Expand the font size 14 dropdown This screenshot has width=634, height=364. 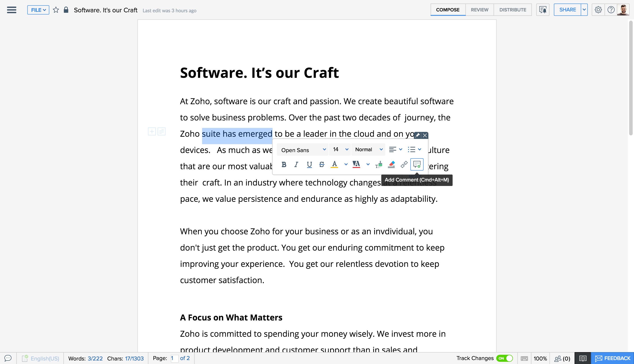click(x=340, y=149)
